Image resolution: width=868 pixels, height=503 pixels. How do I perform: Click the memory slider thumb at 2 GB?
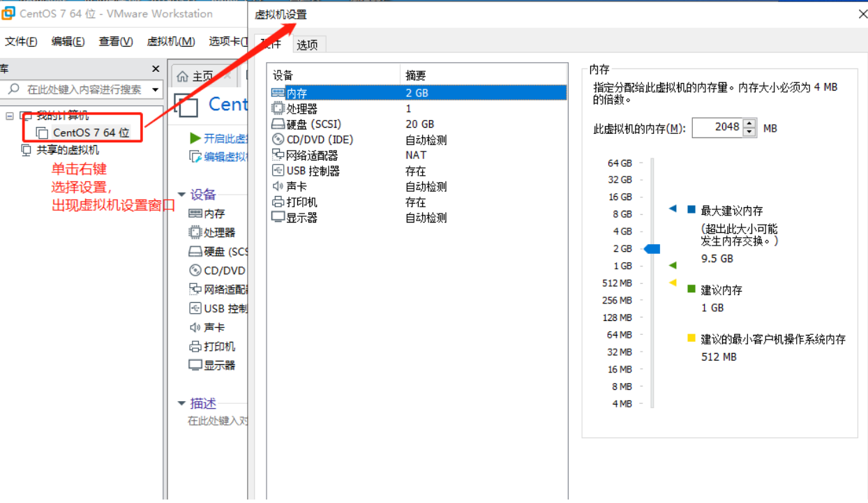pos(652,249)
